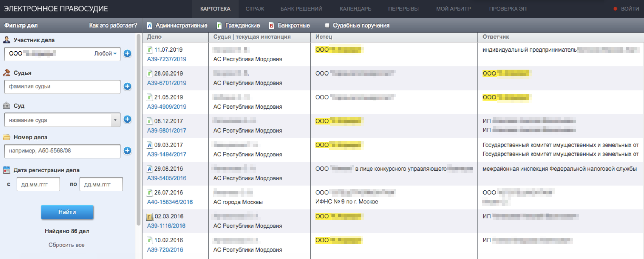The height and width of the screenshot is (259, 644).
Task: Click the registration date 'по' field
Action: click(101, 184)
